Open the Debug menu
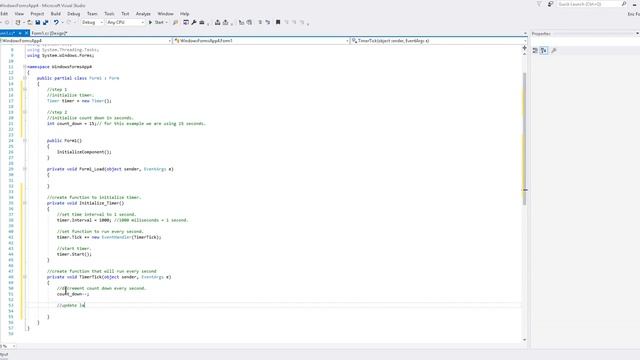This screenshot has height=360, width=640. point(73,14)
